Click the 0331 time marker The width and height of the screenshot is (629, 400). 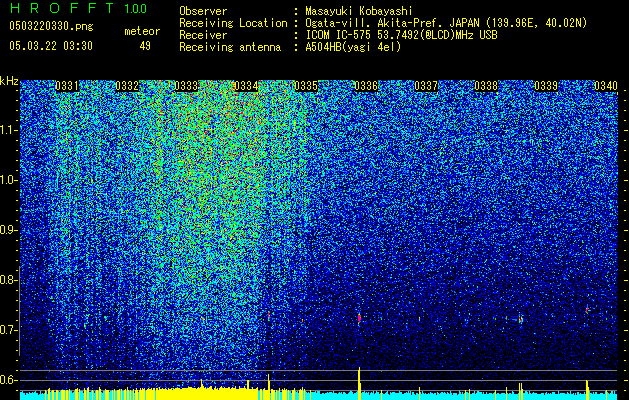click(67, 86)
